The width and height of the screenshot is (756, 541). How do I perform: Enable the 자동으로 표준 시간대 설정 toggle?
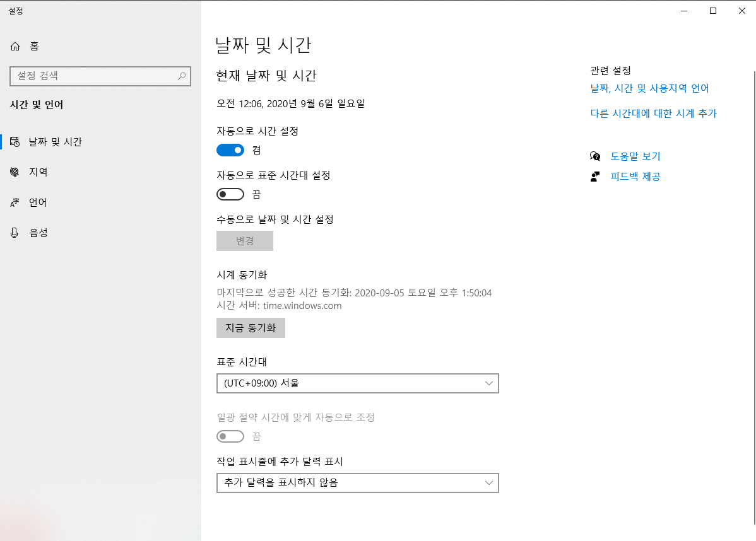click(x=230, y=194)
